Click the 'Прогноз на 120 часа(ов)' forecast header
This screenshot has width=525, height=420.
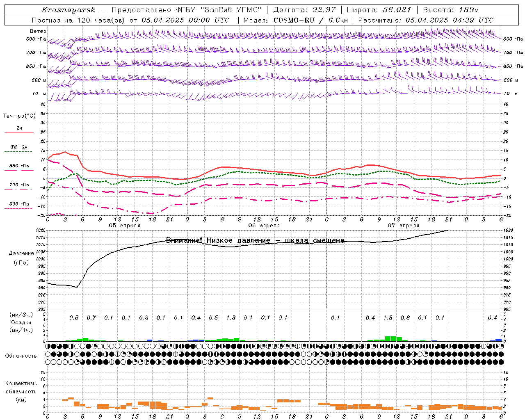pyautogui.click(x=79, y=20)
